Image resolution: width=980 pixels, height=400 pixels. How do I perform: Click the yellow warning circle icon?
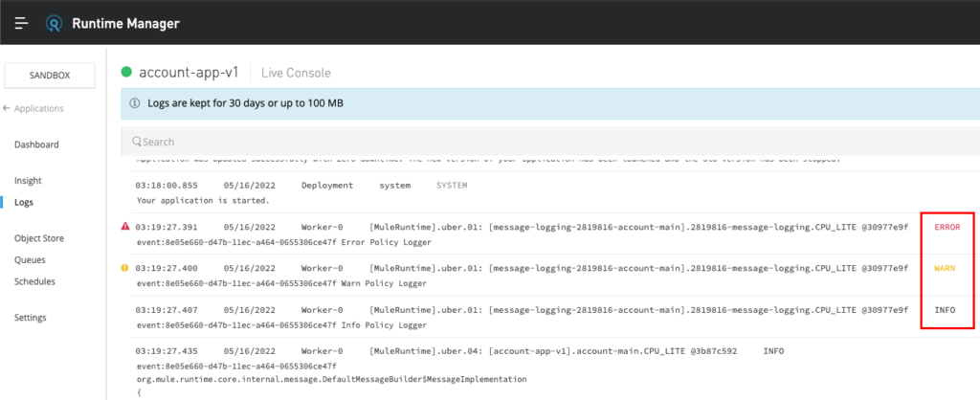125,269
